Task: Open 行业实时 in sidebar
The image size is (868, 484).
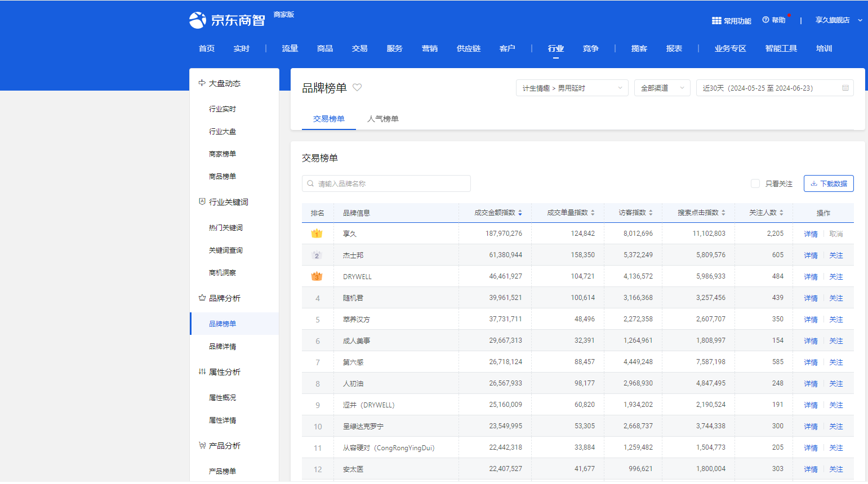Action: pos(222,109)
